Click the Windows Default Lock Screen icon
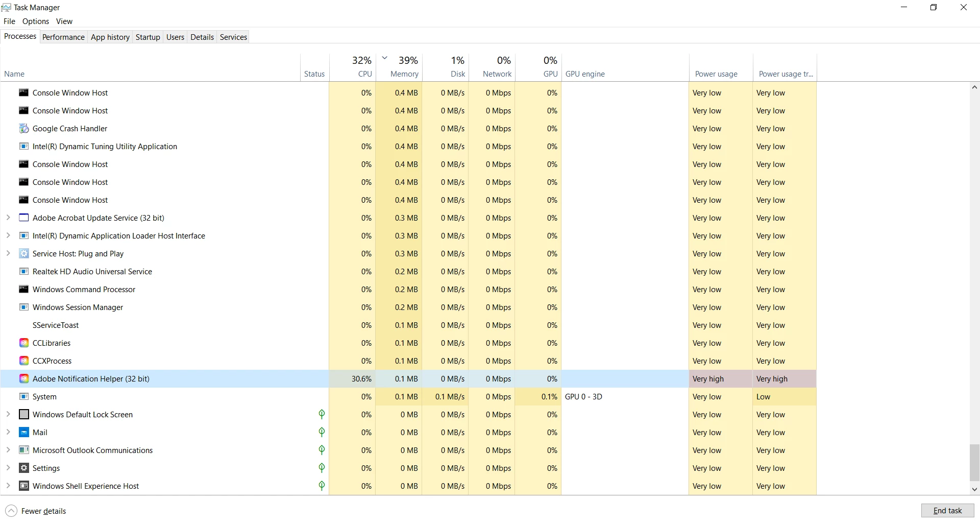 click(23, 414)
